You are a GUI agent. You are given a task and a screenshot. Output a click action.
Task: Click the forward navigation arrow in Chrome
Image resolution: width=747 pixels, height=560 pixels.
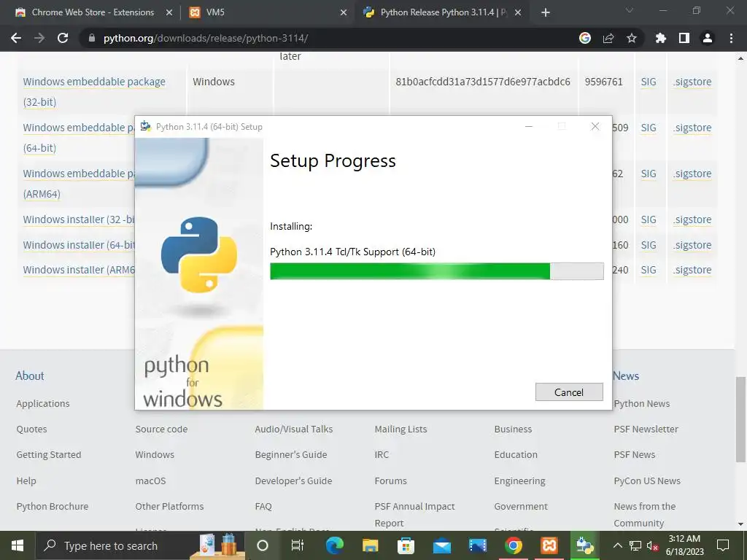[39, 38]
